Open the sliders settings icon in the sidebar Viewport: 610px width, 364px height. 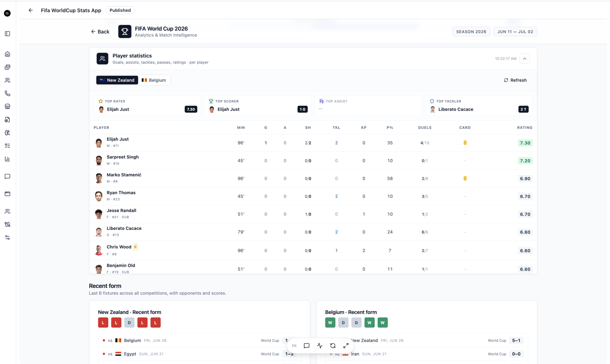(x=7, y=237)
